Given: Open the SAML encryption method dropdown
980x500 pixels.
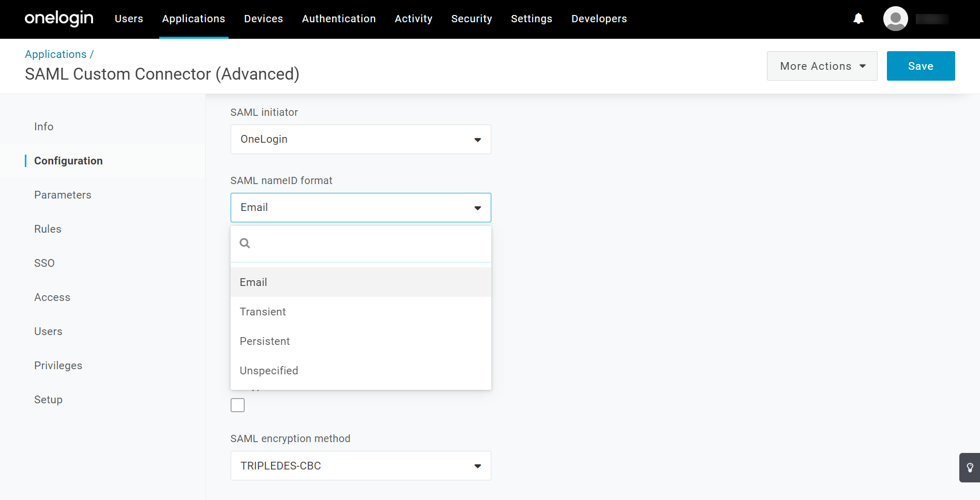Looking at the screenshot, I should [360, 465].
